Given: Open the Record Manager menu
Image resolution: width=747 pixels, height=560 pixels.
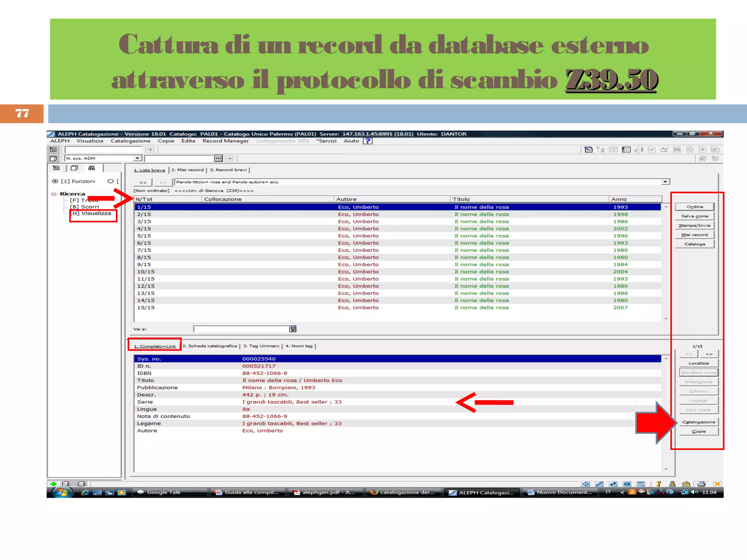Looking at the screenshot, I should 226,141.
